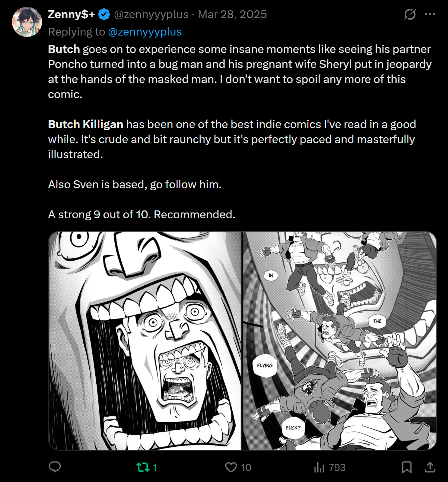
Task: Open the three-dot more options menu
Action: pyautogui.click(x=430, y=14)
